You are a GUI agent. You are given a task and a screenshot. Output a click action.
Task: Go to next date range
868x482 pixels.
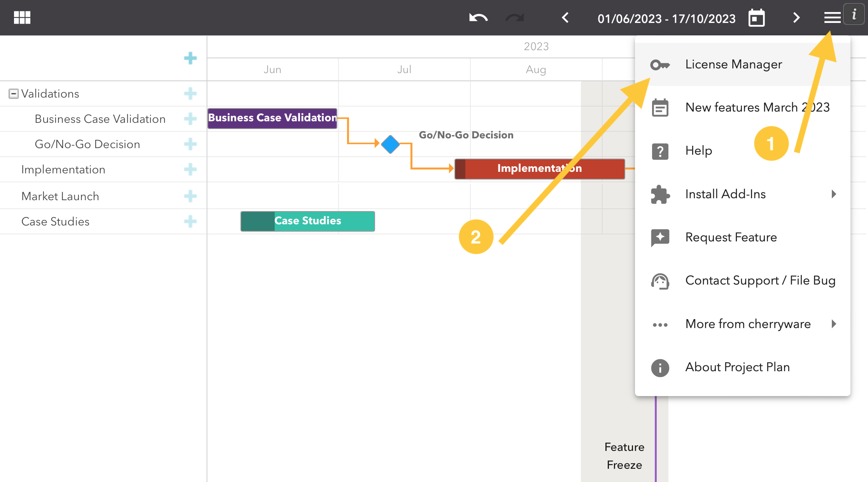click(x=796, y=18)
